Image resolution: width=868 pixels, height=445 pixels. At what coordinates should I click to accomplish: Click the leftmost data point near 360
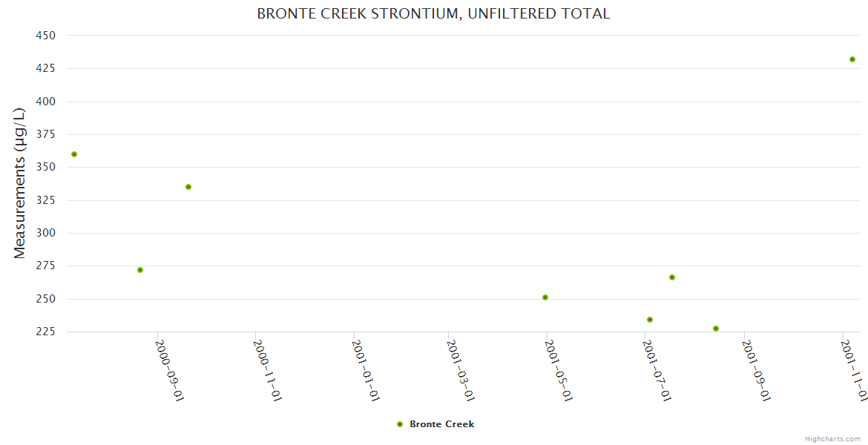74,154
